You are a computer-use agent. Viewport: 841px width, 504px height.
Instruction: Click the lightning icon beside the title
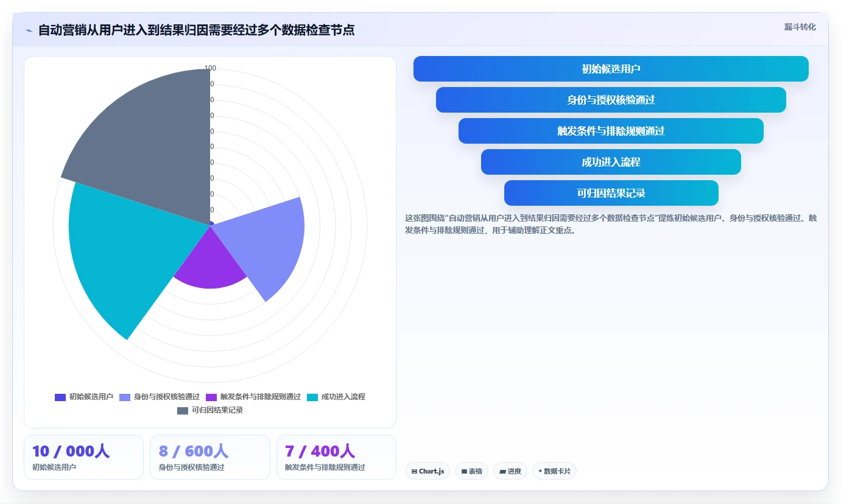pyautogui.click(x=29, y=30)
